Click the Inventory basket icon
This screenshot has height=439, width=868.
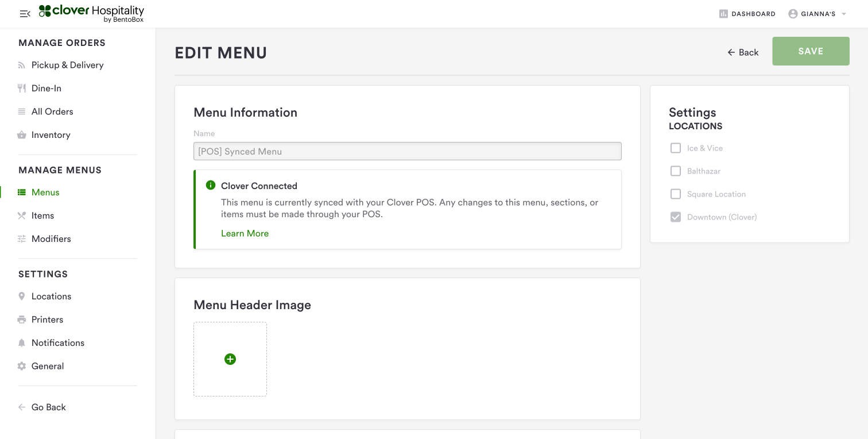click(x=22, y=135)
